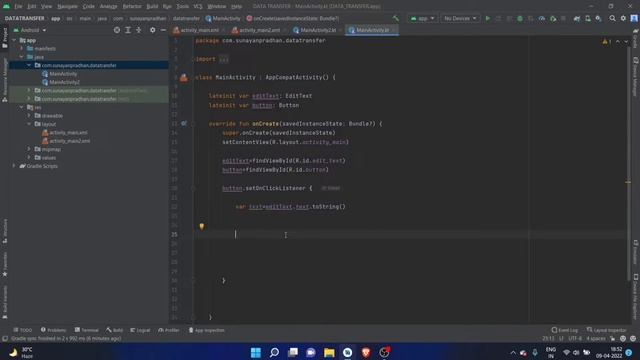Collapse the app module tree node
This screenshot has height=360, width=640.
(x=14, y=40)
